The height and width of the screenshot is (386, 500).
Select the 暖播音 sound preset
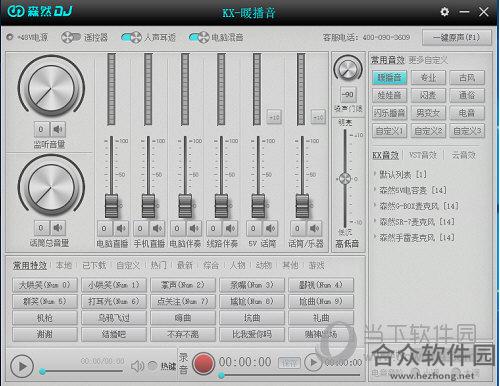389,78
